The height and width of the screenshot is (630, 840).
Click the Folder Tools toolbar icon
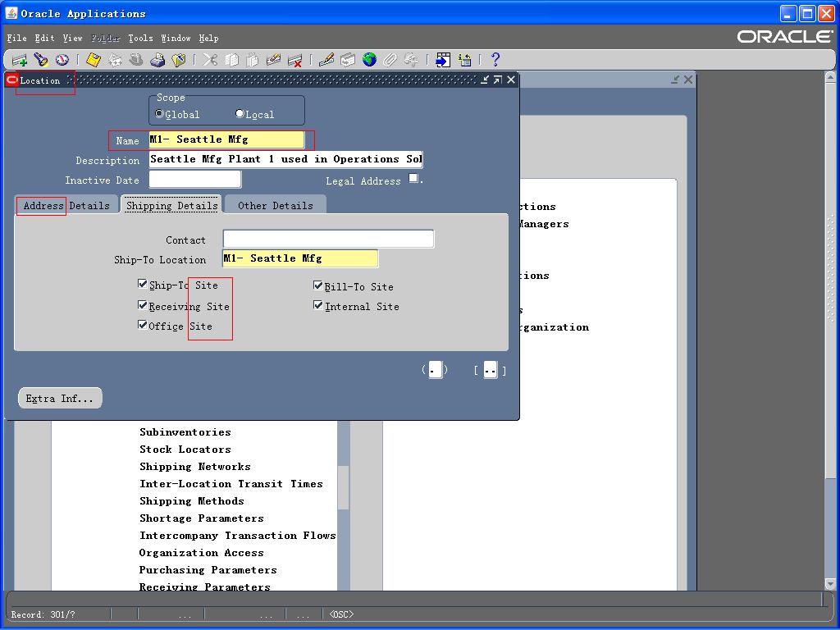(x=412, y=59)
